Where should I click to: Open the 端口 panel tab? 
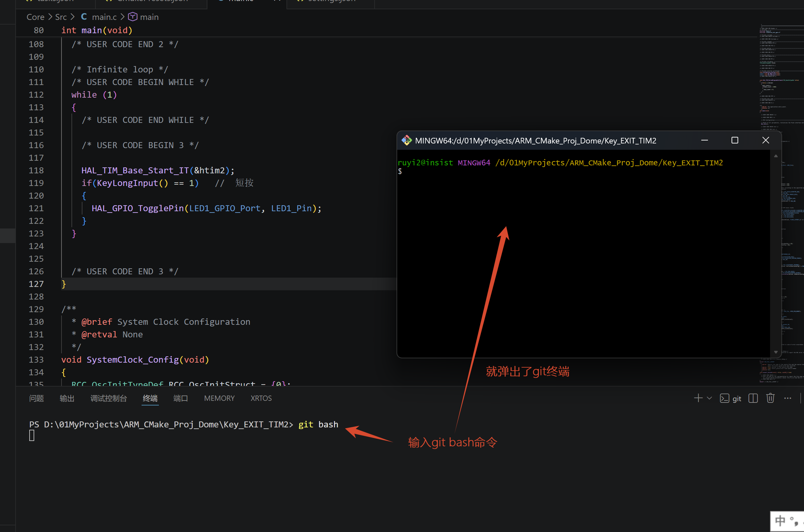(180, 398)
